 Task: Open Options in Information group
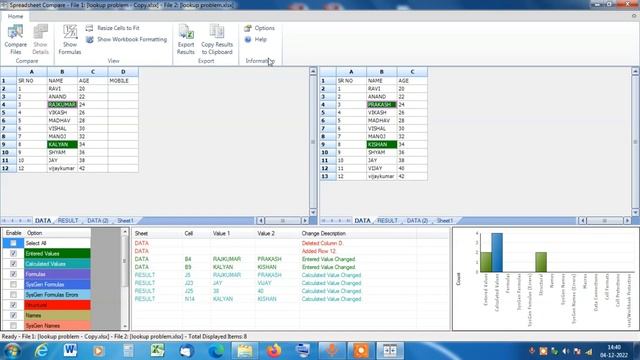tap(260, 28)
